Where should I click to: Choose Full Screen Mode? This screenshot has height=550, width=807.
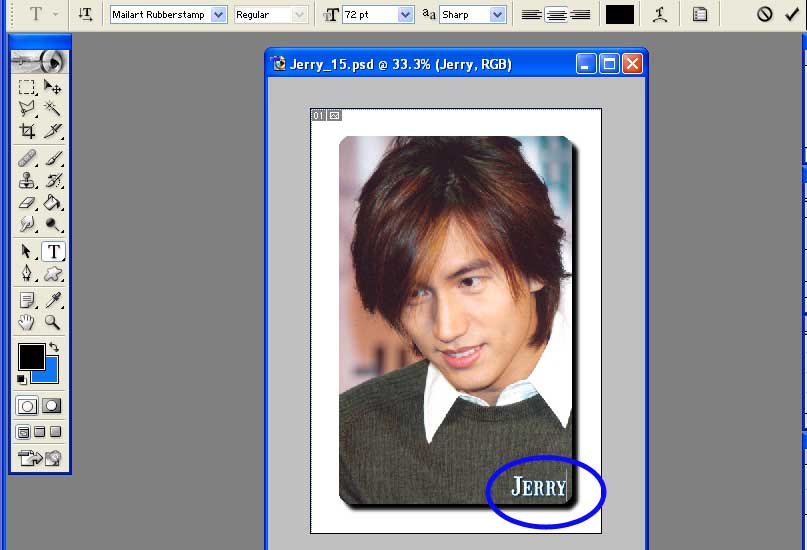point(55,432)
